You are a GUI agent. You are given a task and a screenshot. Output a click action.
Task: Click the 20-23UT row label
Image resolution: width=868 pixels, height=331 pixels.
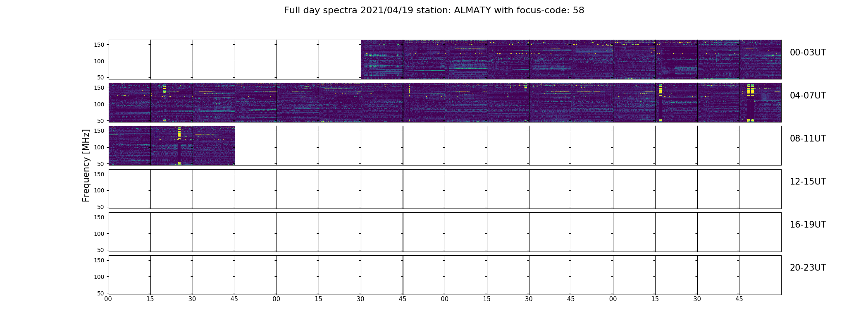808,268
